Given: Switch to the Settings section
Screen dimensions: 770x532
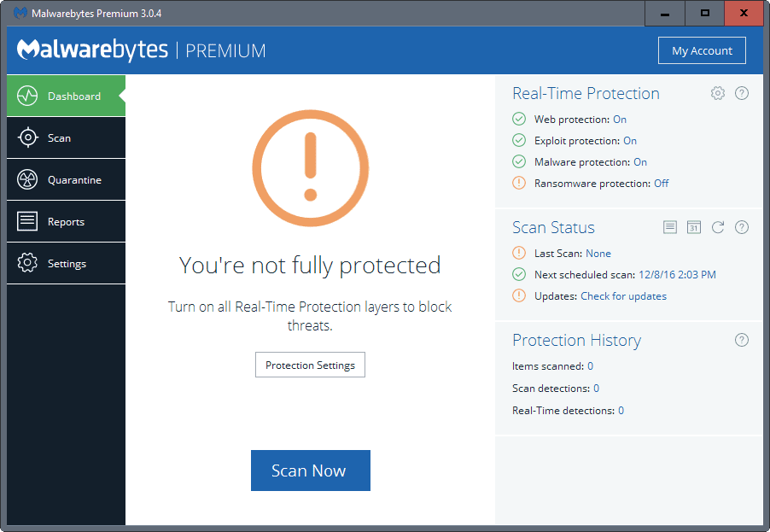Looking at the screenshot, I should click(x=66, y=262).
